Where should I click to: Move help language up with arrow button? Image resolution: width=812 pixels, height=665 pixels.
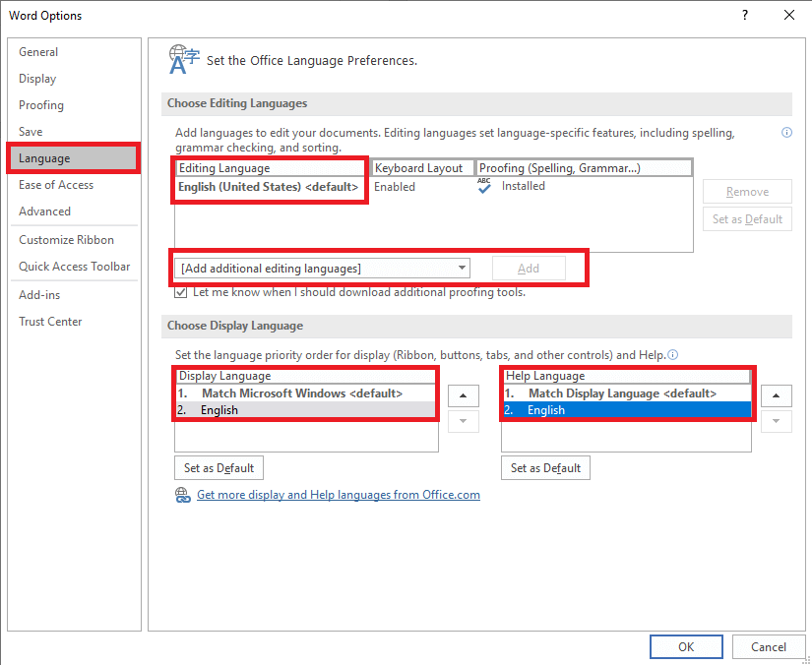click(x=776, y=395)
